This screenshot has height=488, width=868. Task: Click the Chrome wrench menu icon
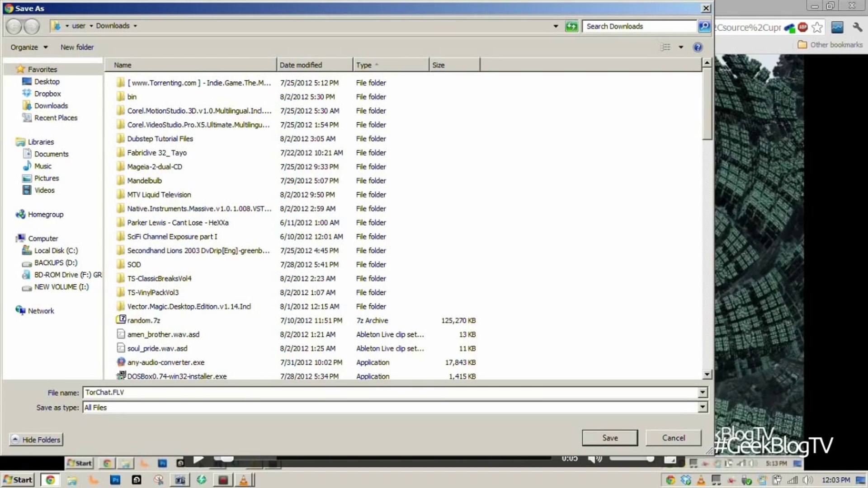[x=857, y=28]
